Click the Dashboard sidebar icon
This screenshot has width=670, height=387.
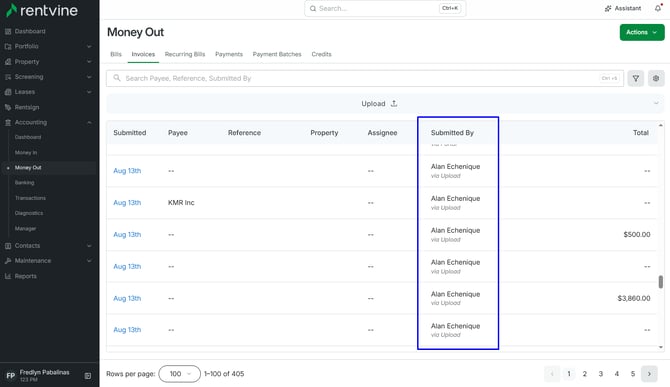pos(8,31)
